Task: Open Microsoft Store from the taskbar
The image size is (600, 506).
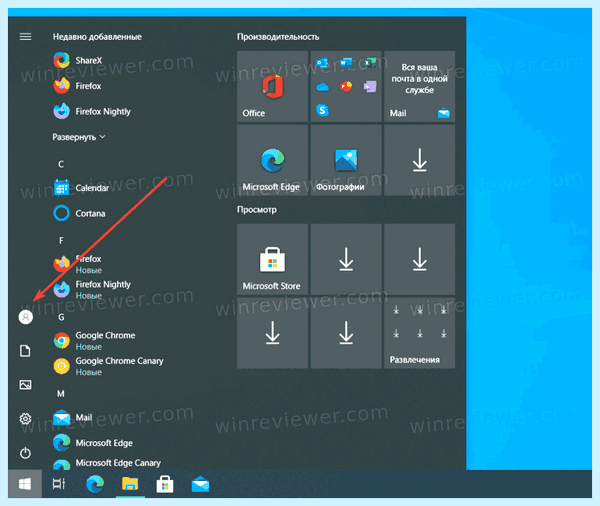Action: tap(165, 484)
